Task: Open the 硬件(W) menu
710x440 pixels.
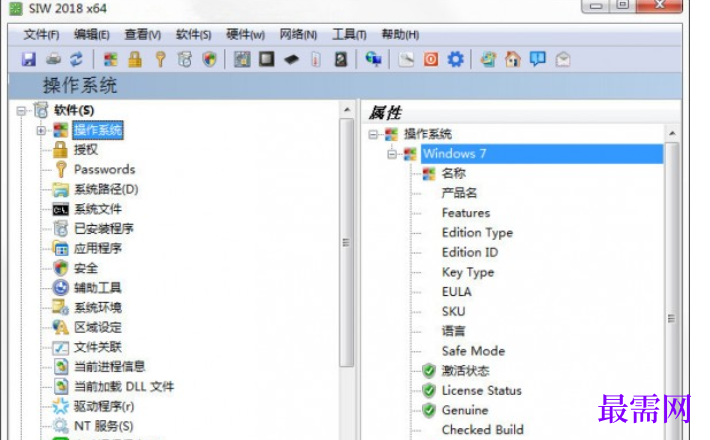Action: click(245, 34)
